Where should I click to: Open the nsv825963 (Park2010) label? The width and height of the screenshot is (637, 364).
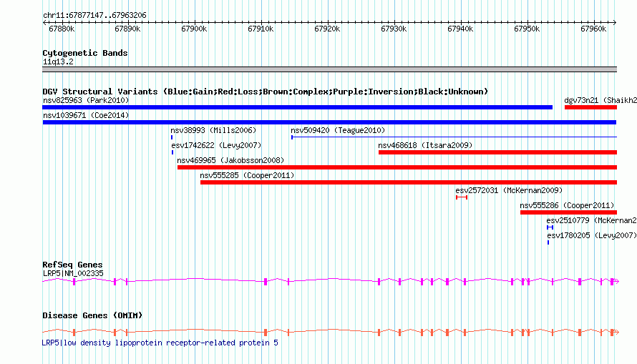click(86, 100)
